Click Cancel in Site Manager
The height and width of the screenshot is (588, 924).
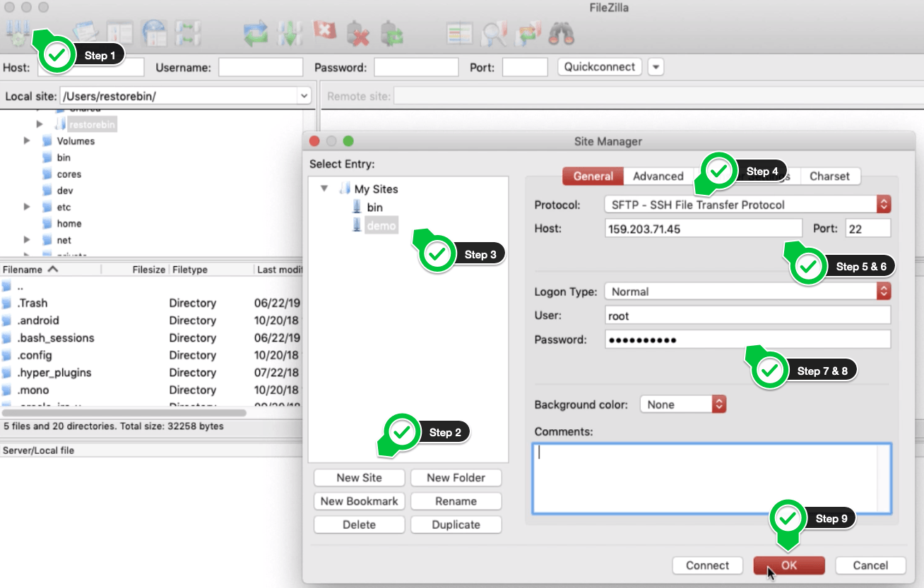tap(870, 565)
